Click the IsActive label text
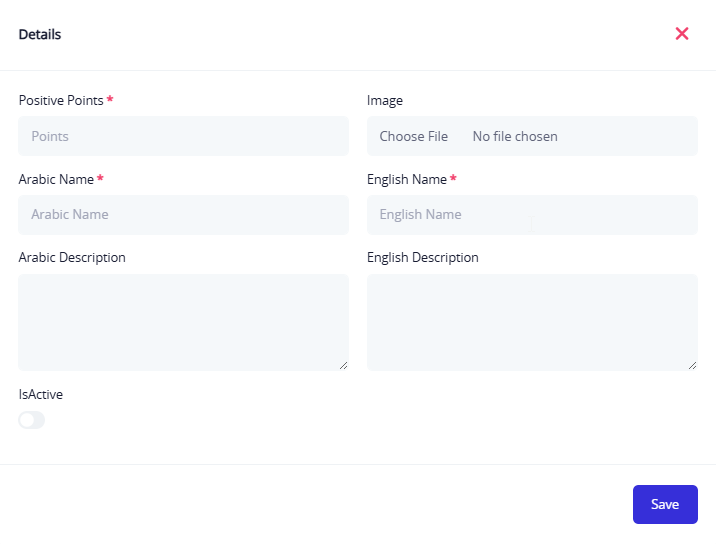 tap(41, 394)
